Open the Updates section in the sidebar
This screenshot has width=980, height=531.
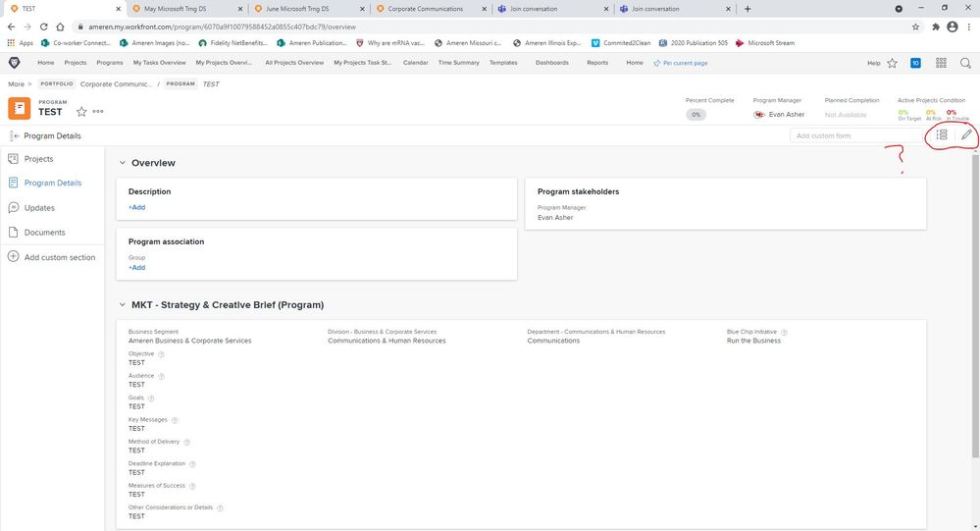point(39,208)
